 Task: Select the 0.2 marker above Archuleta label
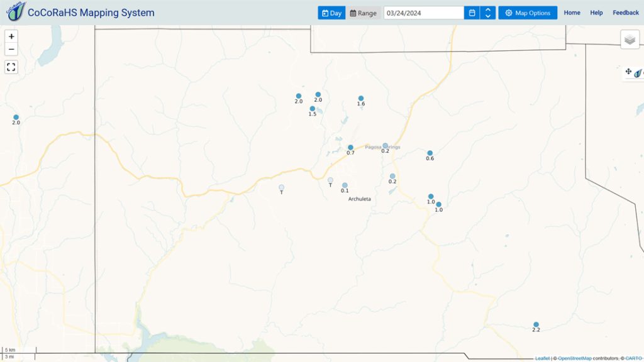point(392,176)
